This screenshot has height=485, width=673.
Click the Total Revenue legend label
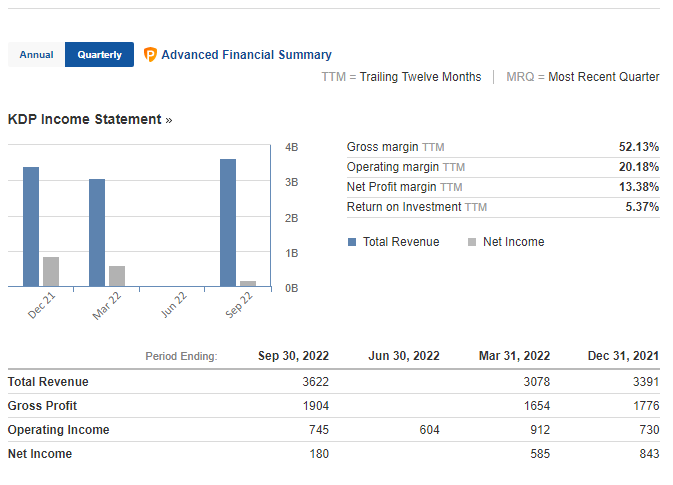point(401,242)
